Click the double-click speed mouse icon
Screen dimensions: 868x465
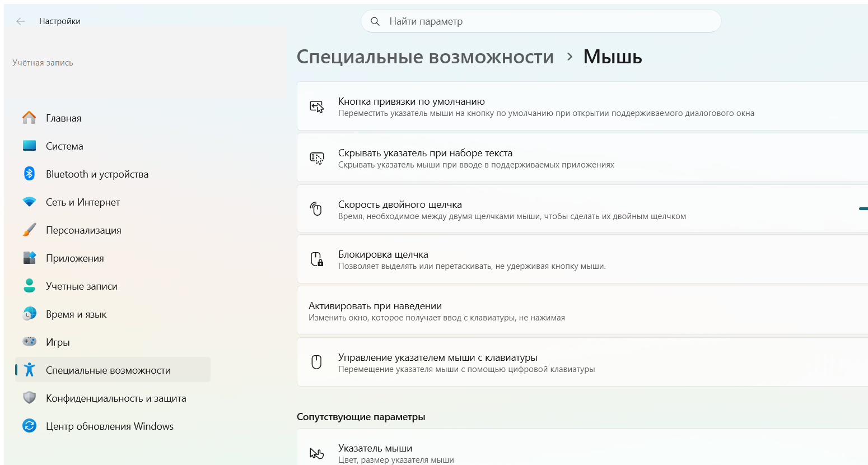tap(316, 209)
